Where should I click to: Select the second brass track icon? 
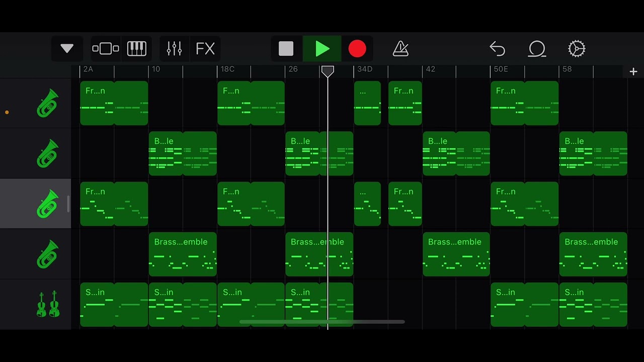(48, 153)
